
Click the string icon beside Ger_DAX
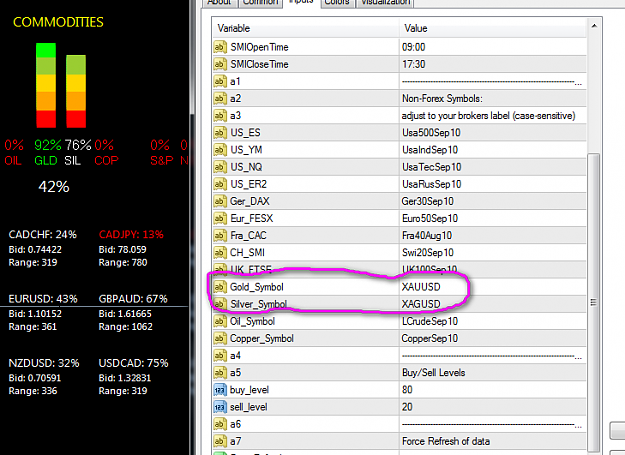pyautogui.click(x=220, y=201)
